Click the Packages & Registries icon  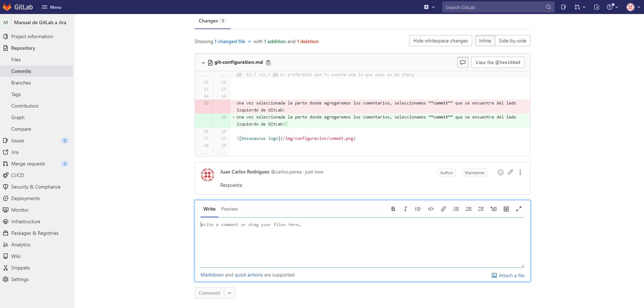click(x=6, y=233)
